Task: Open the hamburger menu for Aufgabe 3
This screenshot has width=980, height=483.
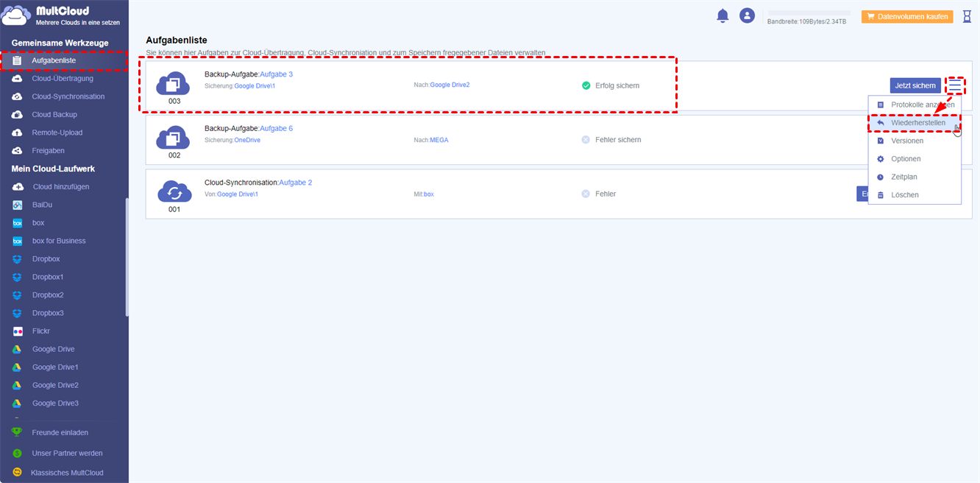Action: pyautogui.click(x=955, y=85)
